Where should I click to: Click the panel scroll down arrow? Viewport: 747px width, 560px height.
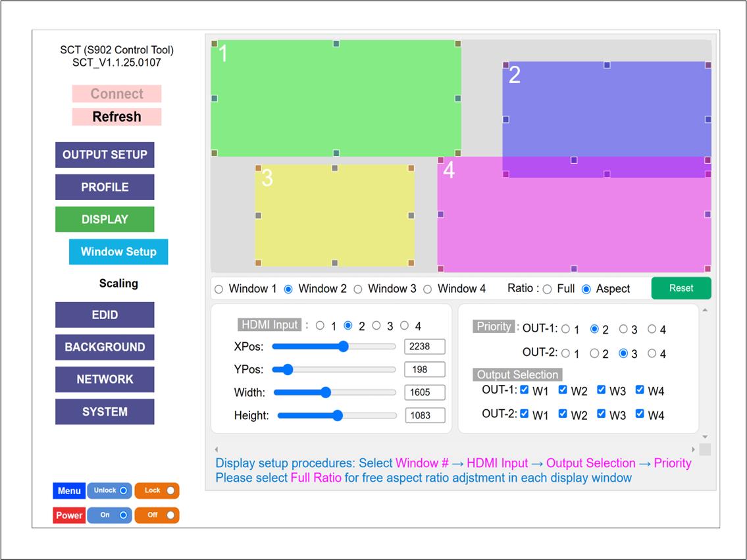(705, 437)
